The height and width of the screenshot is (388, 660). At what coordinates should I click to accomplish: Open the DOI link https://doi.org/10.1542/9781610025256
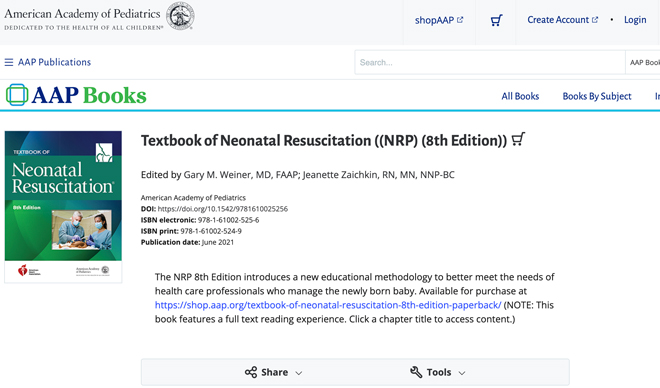[x=223, y=209]
